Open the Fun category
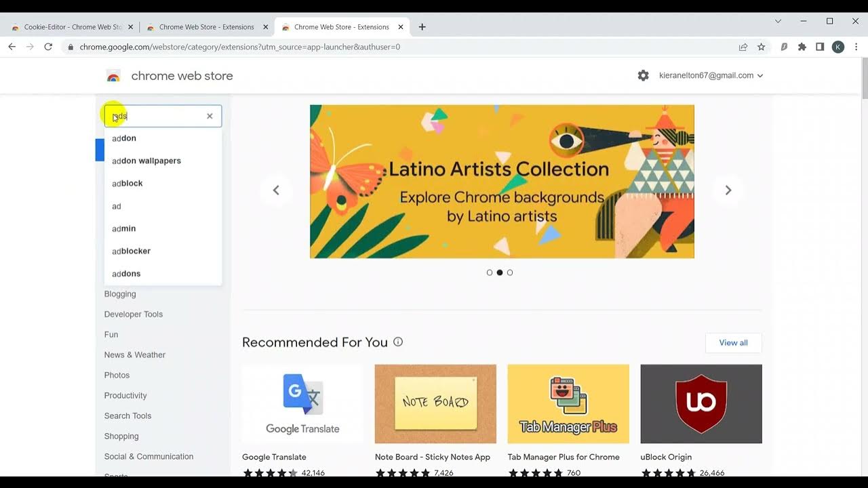868x488 pixels. (111, 335)
